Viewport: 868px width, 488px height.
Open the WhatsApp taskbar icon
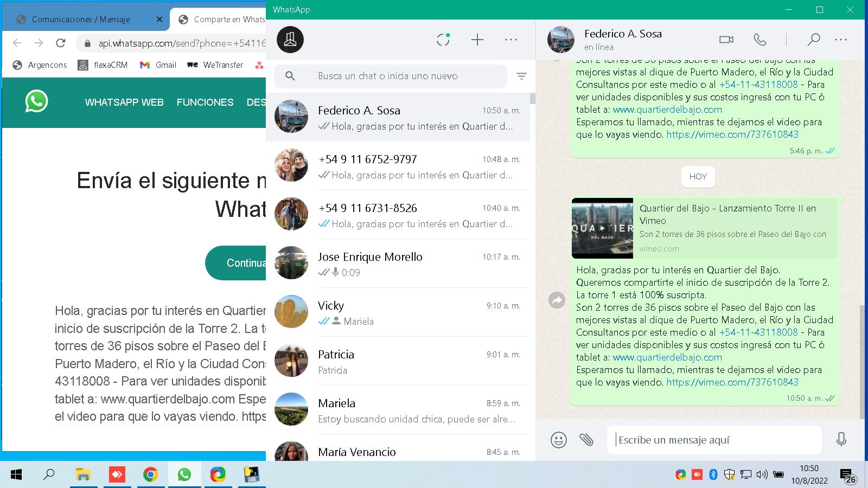pos(184,475)
